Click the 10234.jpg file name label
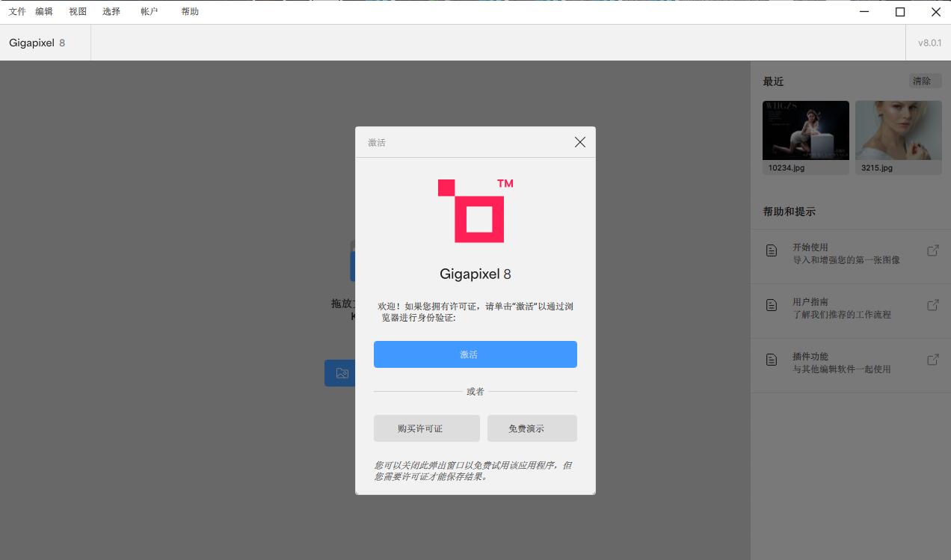 pos(787,168)
